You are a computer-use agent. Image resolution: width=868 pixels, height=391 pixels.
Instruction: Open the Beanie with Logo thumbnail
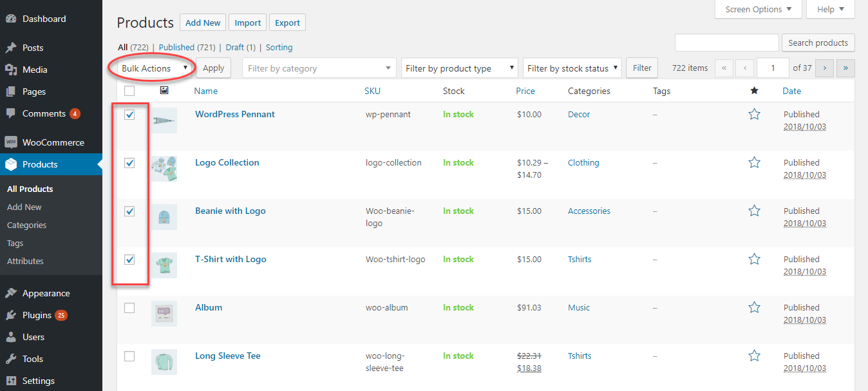tap(164, 217)
